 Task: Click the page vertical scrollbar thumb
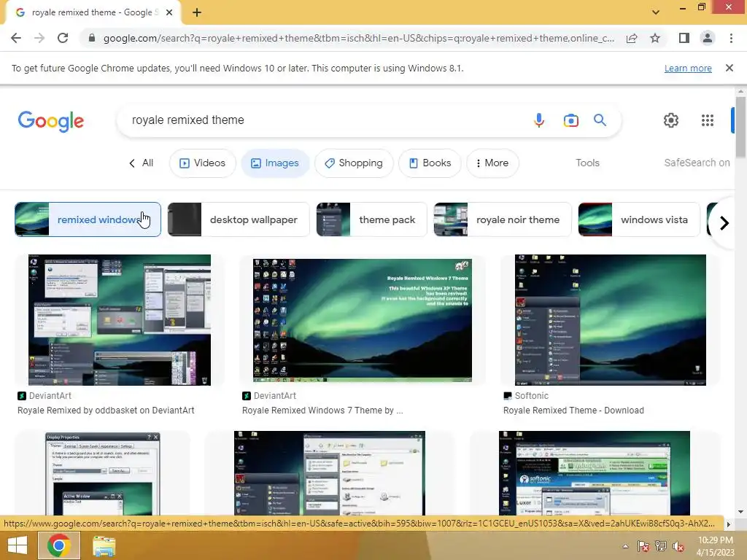[x=740, y=126]
